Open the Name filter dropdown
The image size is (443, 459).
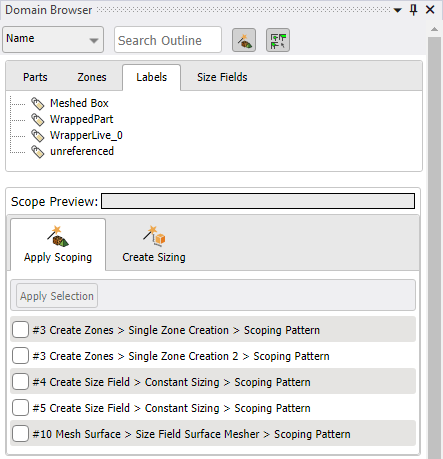[x=53, y=40]
